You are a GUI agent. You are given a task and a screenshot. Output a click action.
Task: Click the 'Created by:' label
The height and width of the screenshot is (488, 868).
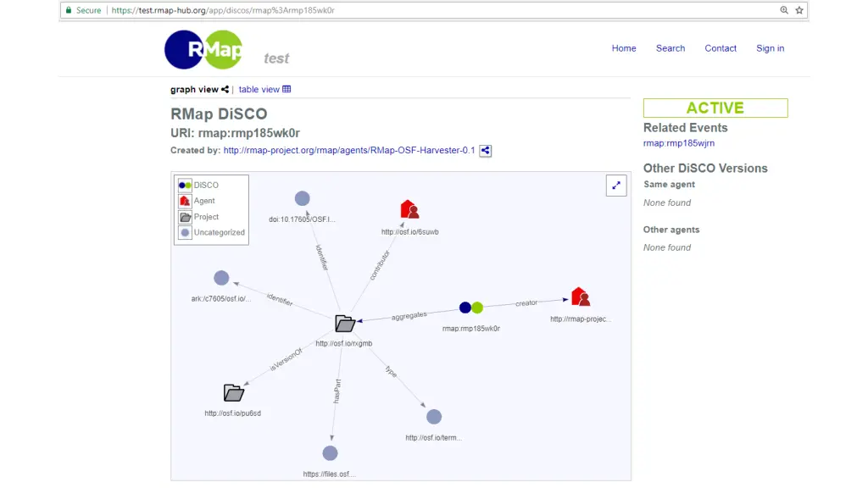[x=196, y=150]
